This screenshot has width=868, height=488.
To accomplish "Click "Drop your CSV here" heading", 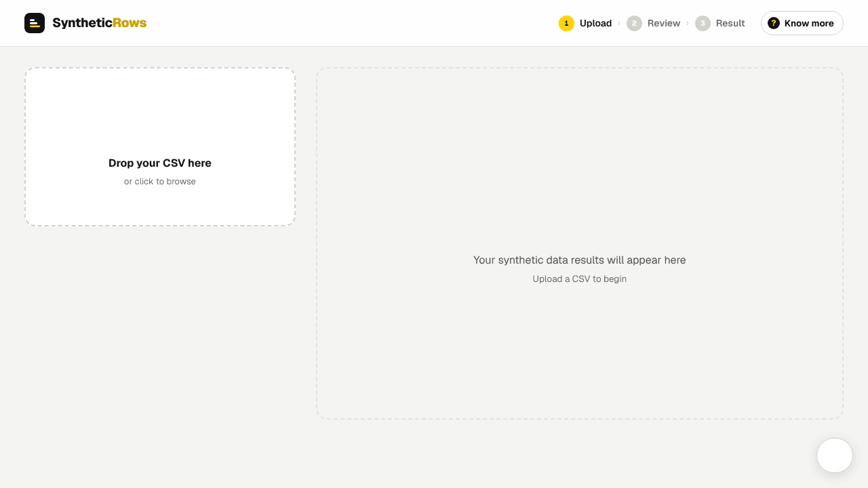I will [x=160, y=163].
